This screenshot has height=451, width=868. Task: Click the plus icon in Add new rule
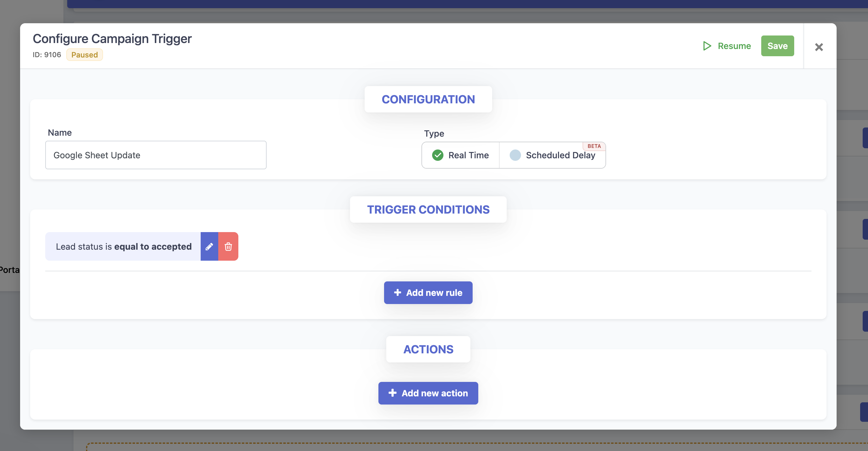tap(398, 292)
